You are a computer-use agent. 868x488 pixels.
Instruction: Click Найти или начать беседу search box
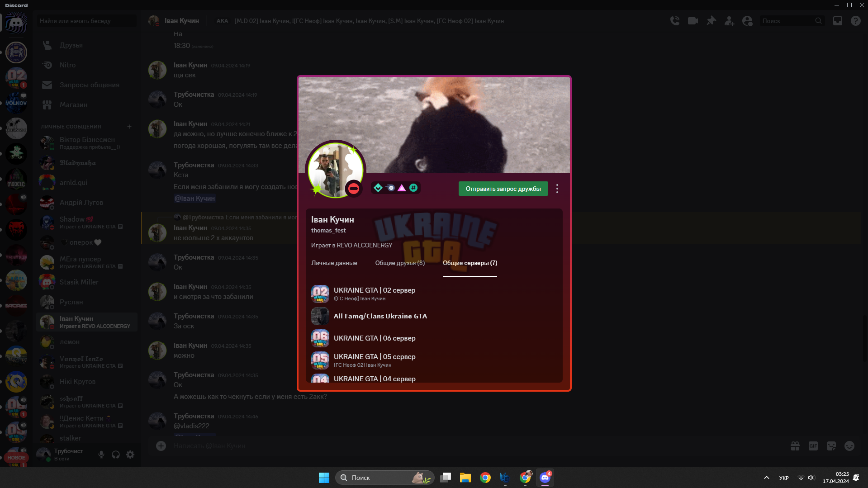click(x=86, y=21)
